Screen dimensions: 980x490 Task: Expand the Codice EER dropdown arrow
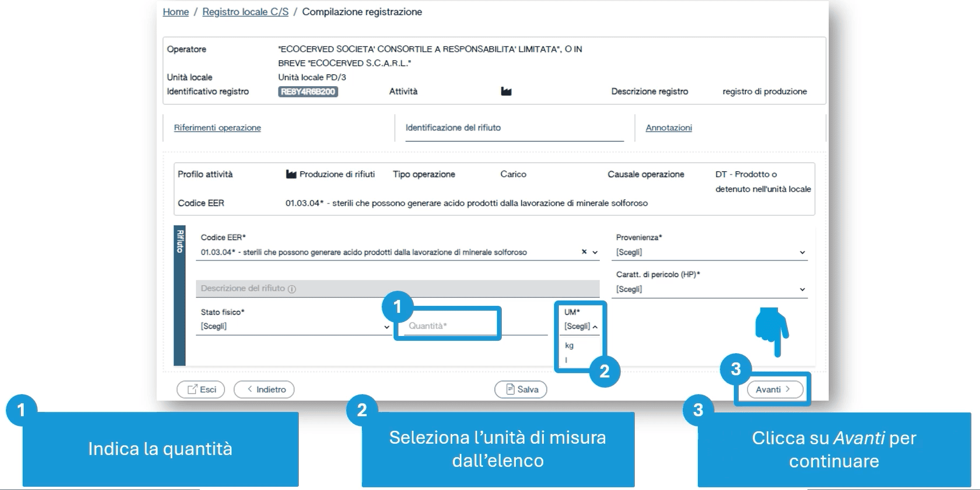(595, 252)
